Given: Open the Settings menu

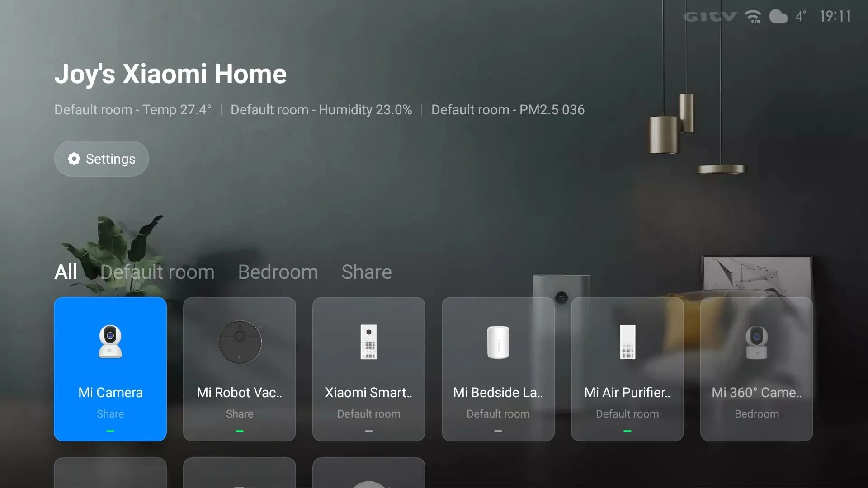Looking at the screenshot, I should [x=102, y=159].
